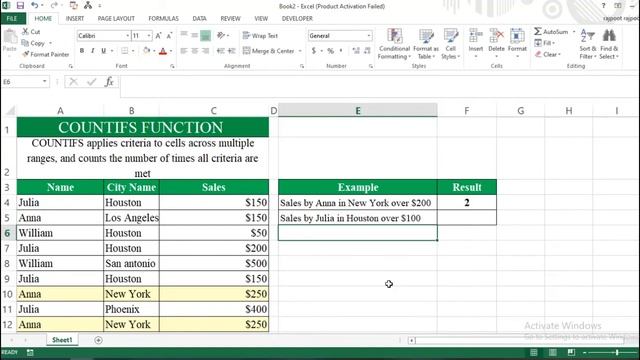Add a new sheet with plus icon
This screenshot has width=640, height=360.
pos(98,340)
